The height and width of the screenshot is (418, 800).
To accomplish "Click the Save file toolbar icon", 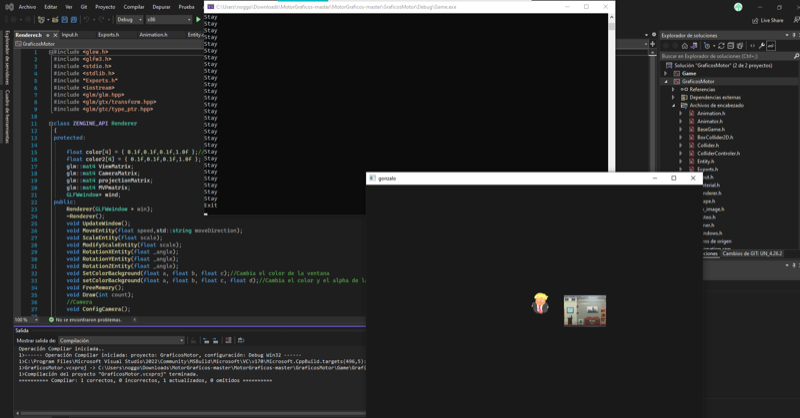I will pos(65,19).
